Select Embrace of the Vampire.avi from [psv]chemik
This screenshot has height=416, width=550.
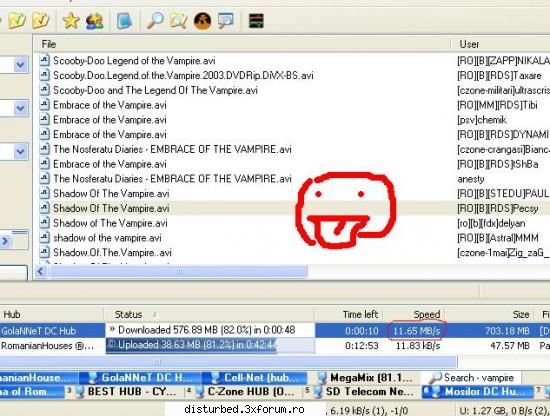(110, 120)
